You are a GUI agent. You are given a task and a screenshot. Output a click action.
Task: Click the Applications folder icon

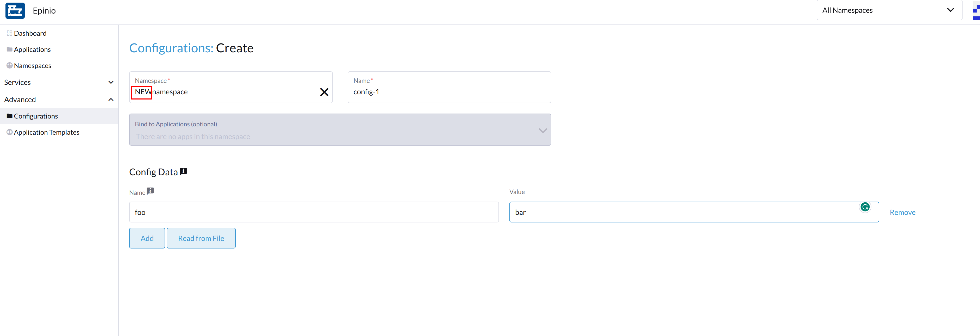(x=10, y=49)
